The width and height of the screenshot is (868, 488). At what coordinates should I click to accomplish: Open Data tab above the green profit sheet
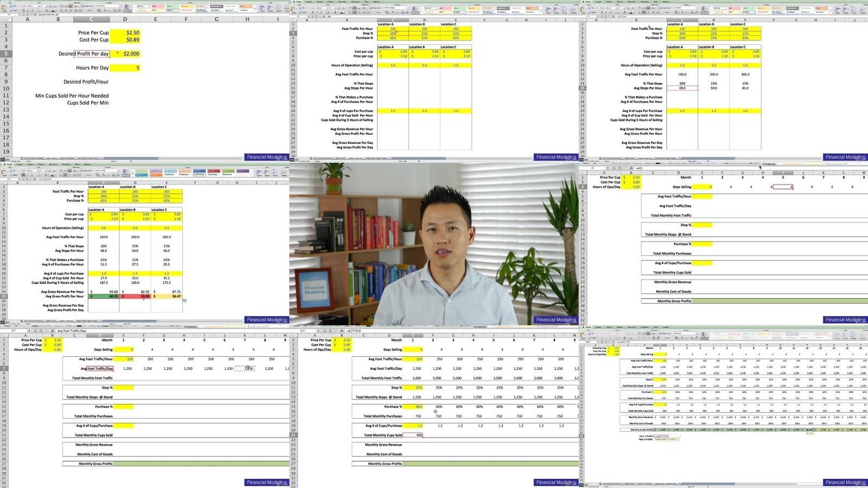[x=77, y=164]
